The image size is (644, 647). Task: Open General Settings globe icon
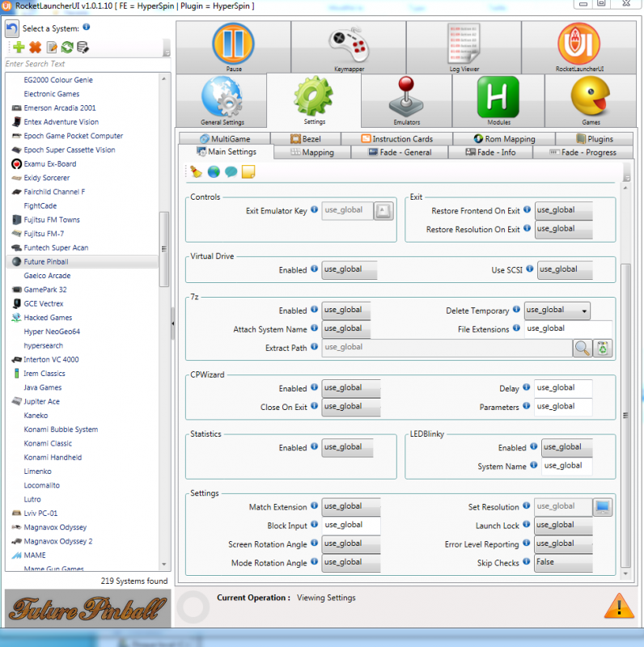coord(222,97)
